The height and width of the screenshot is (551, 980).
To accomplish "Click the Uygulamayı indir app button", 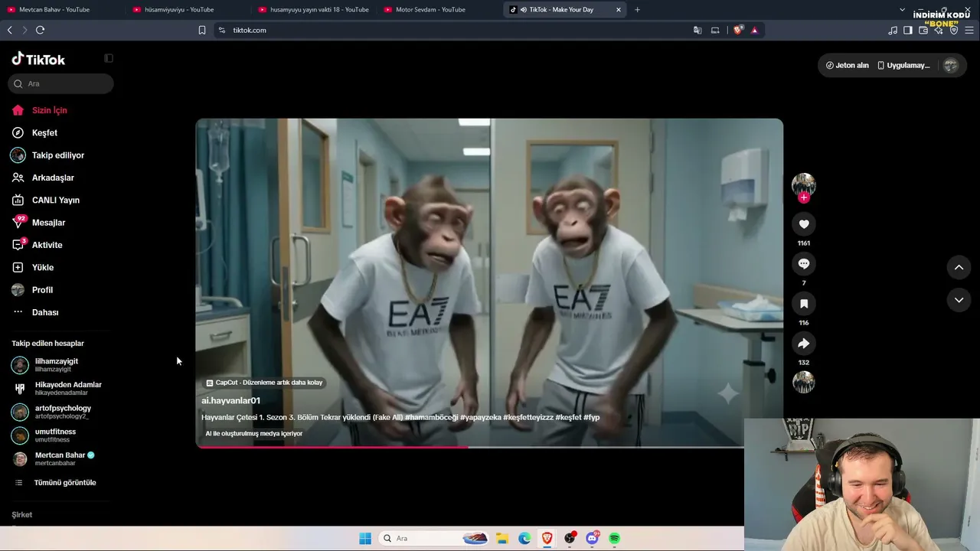I will (903, 65).
